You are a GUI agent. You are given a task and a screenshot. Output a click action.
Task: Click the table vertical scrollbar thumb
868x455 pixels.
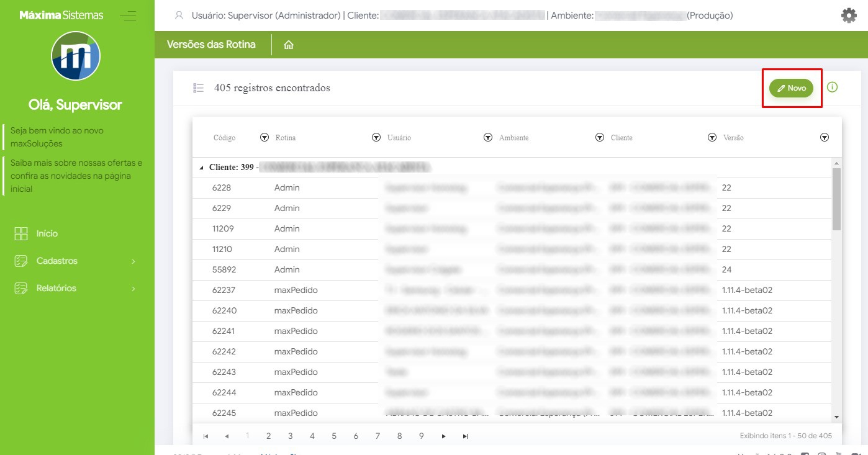click(x=836, y=199)
